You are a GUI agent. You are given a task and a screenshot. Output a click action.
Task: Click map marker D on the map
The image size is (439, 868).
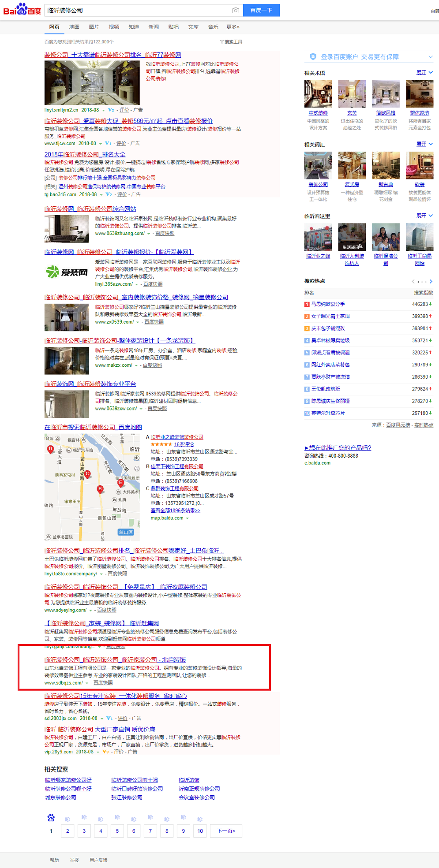tap(50, 449)
